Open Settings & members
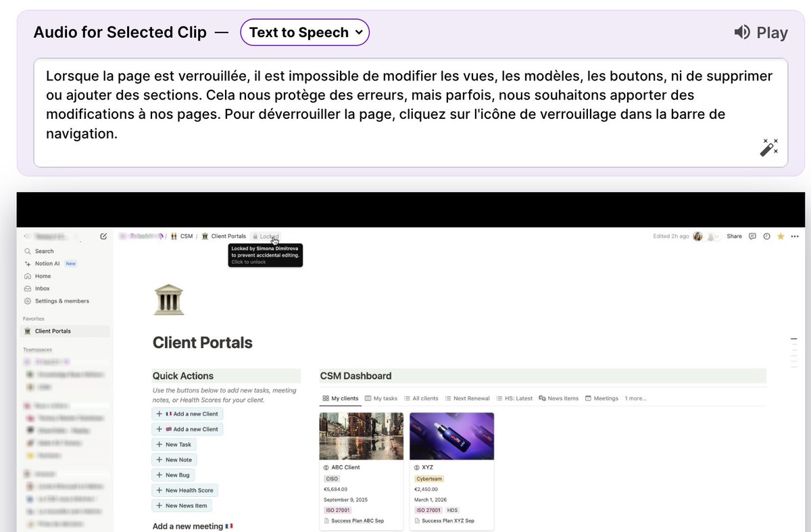 [59, 301]
